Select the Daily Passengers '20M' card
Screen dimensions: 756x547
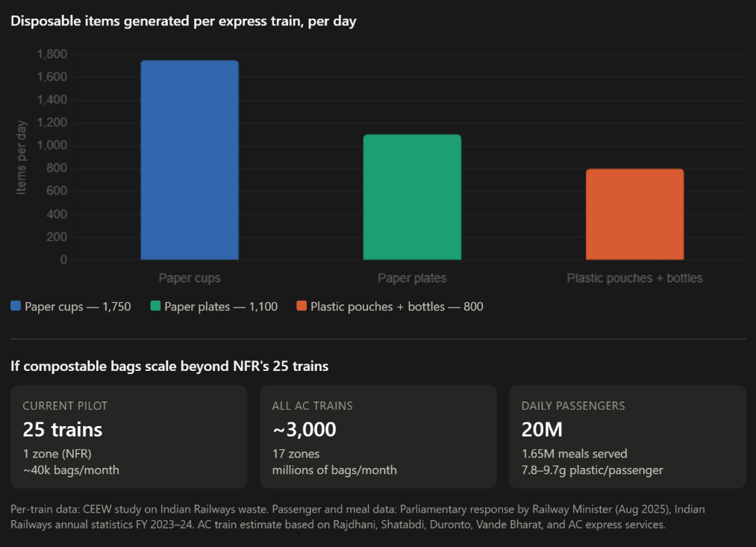(x=627, y=437)
